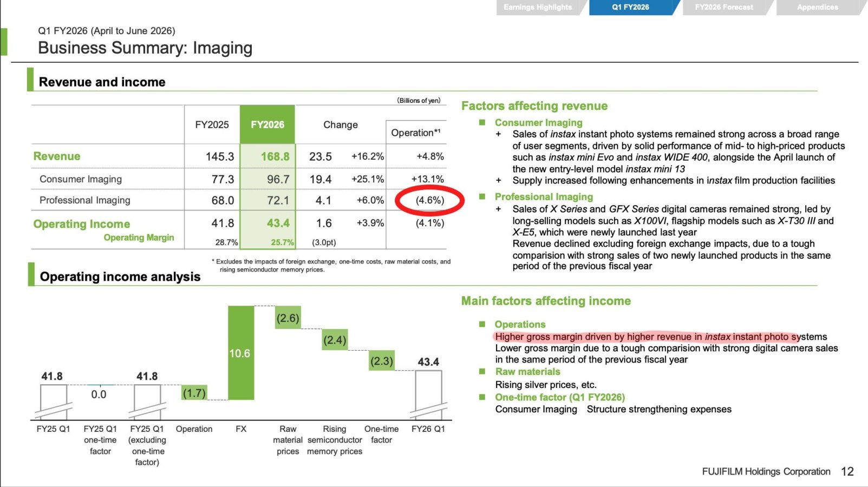Click the Revenue row label

57,156
